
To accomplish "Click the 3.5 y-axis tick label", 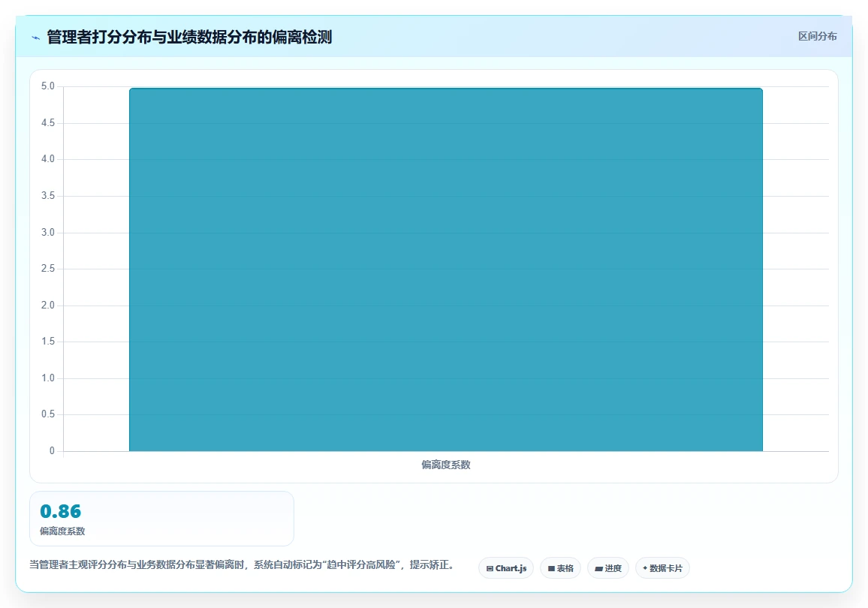I will pyautogui.click(x=48, y=196).
